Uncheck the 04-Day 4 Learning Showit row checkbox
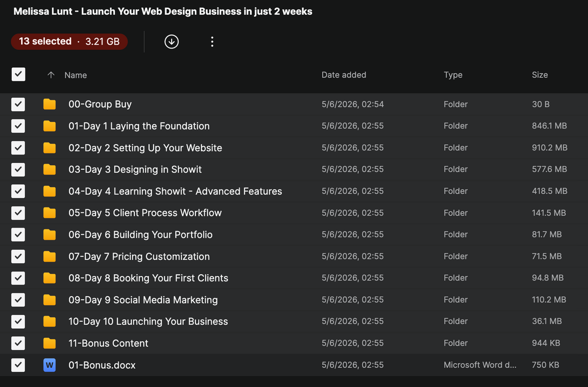588x387 pixels. point(18,191)
